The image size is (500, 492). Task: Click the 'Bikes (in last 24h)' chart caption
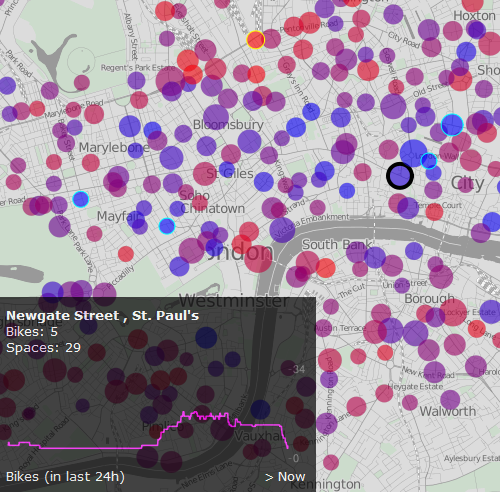(65, 477)
